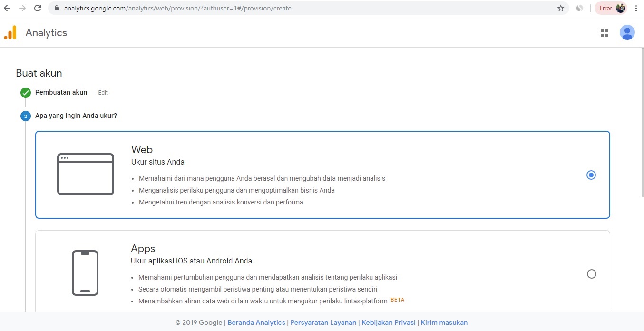Image resolution: width=644 pixels, height=331 pixels.
Task: Select the Web radio button
Action: tap(591, 175)
